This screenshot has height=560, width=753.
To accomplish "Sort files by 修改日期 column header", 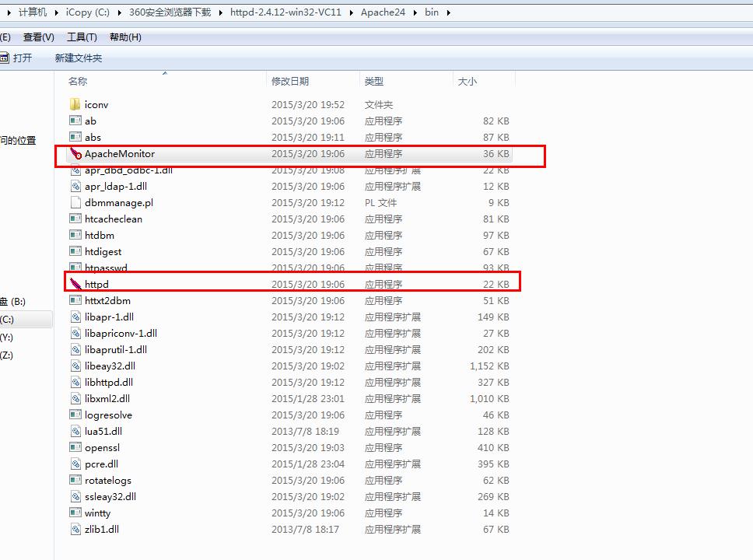I will point(290,81).
